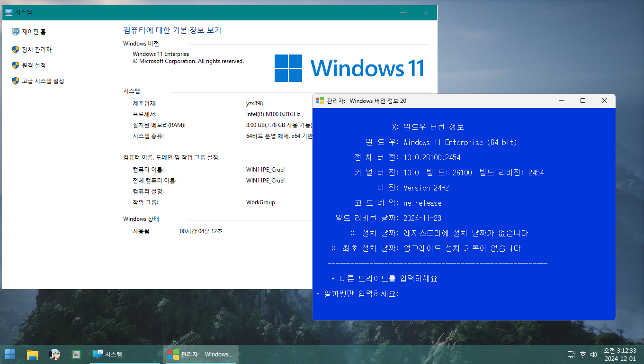Minimize the Windows 버전 정보 console window
The width and height of the screenshot is (644, 364).
pyautogui.click(x=561, y=100)
